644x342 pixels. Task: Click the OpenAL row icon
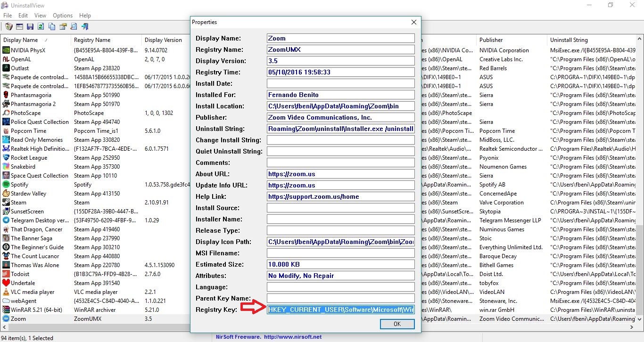tap(6, 59)
